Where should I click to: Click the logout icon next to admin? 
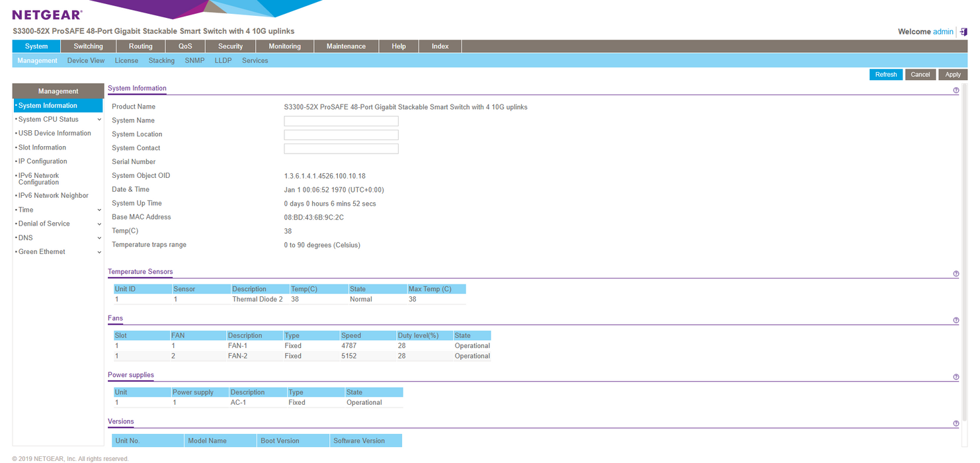coord(963,32)
